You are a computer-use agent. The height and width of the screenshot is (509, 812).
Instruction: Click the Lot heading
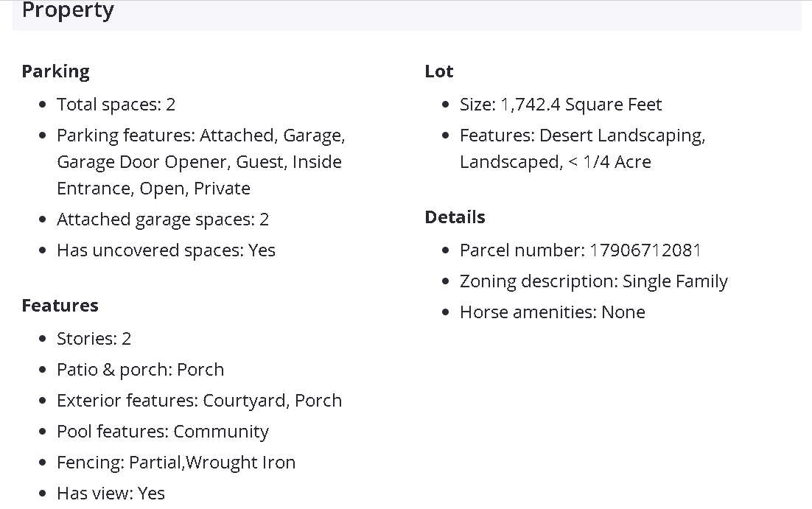coord(438,71)
